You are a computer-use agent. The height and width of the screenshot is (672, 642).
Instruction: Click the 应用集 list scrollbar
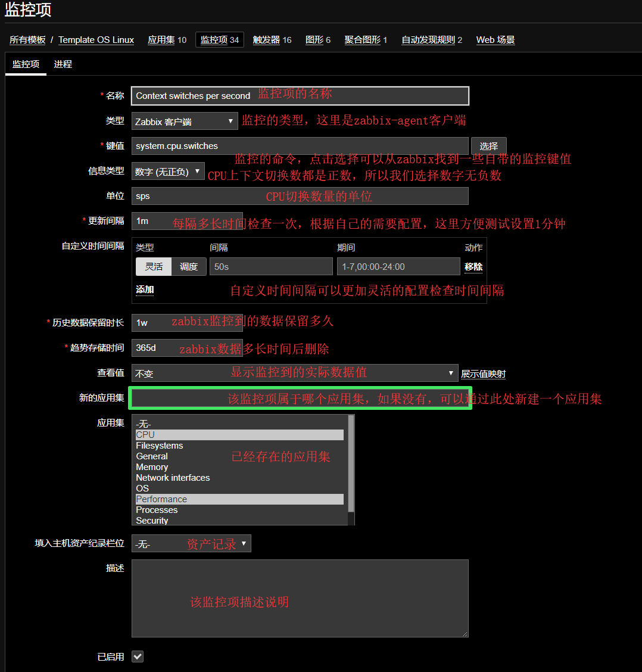(351, 465)
